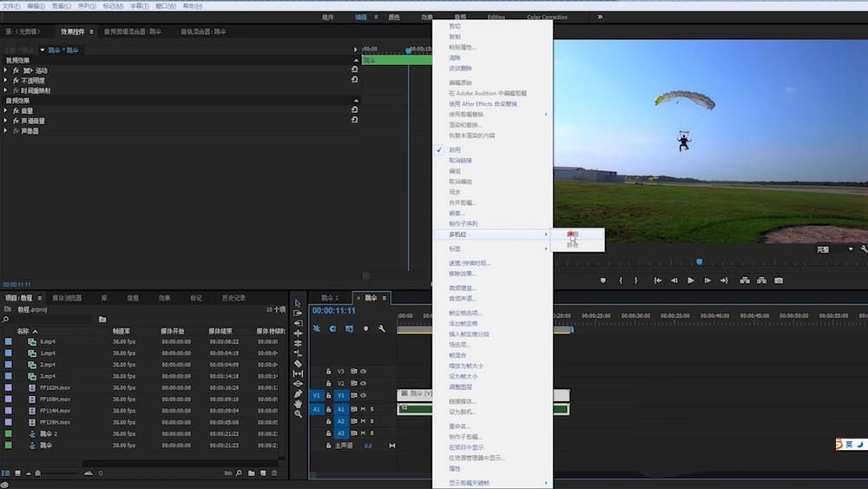Mute audio track A1
Image resolution: width=868 pixels, height=489 pixels.
pyautogui.click(x=364, y=408)
